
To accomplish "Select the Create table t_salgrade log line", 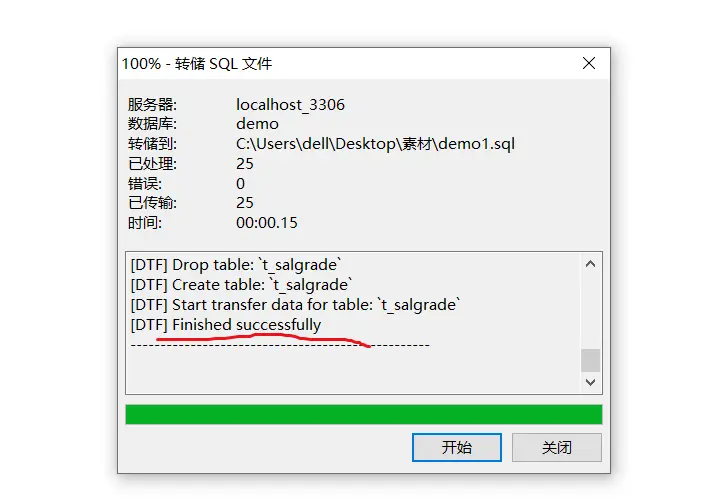I will (241, 285).
